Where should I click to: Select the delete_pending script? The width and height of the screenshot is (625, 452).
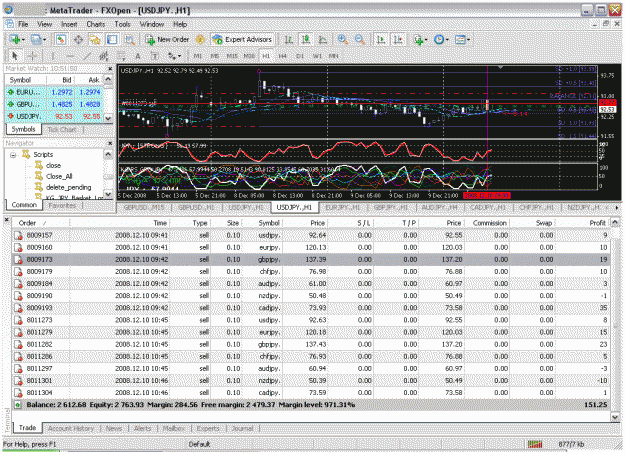point(69,187)
